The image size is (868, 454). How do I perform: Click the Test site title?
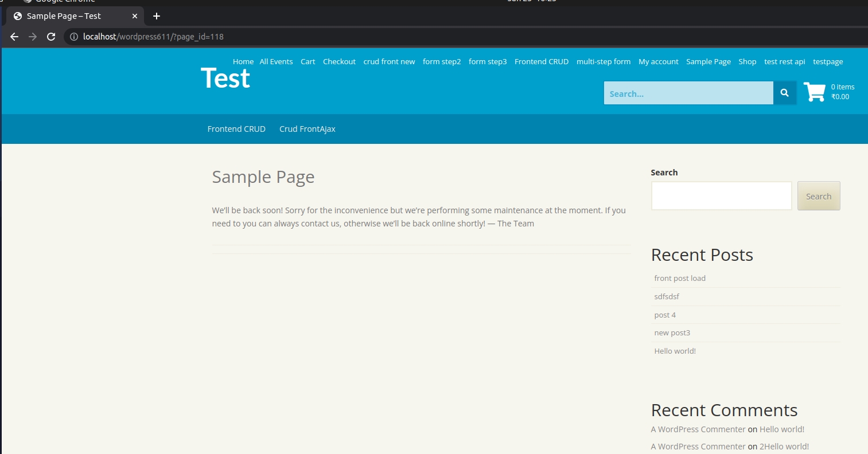[225, 78]
